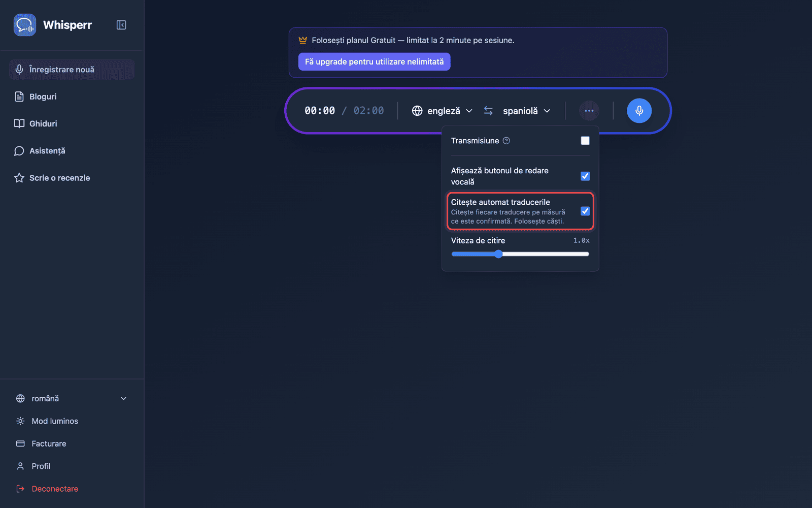Go to Bloguri in the sidebar
This screenshot has width=812, height=508.
point(72,97)
